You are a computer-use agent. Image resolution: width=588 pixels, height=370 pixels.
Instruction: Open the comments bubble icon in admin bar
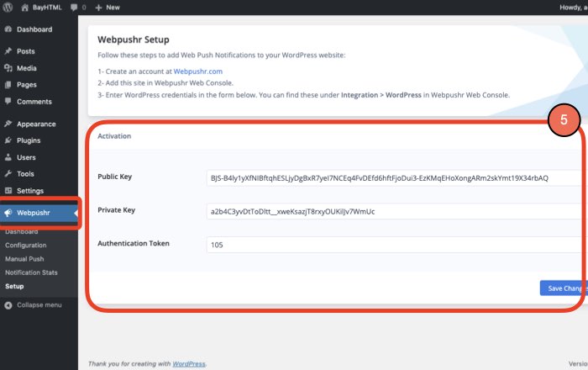(74, 8)
